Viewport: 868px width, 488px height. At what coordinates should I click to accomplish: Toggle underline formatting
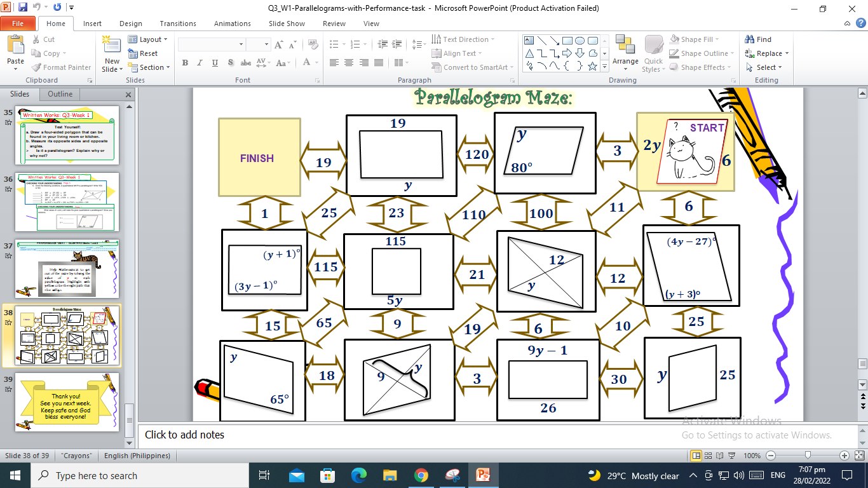pyautogui.click(x=214, y=62)
